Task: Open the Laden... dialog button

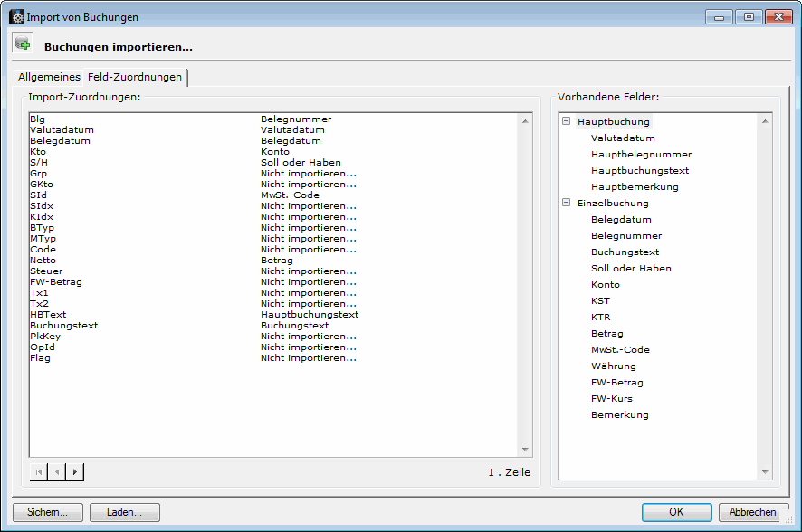Action: (125, 512)
